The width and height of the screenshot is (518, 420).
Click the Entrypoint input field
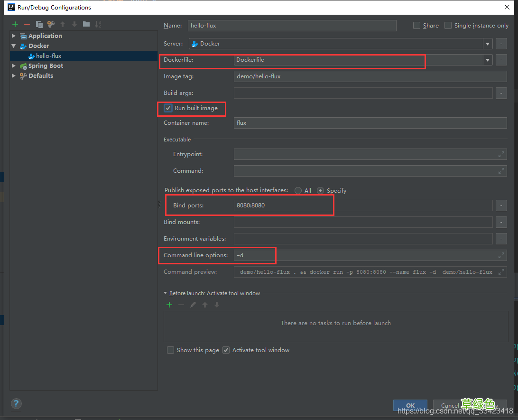point(370,154)
